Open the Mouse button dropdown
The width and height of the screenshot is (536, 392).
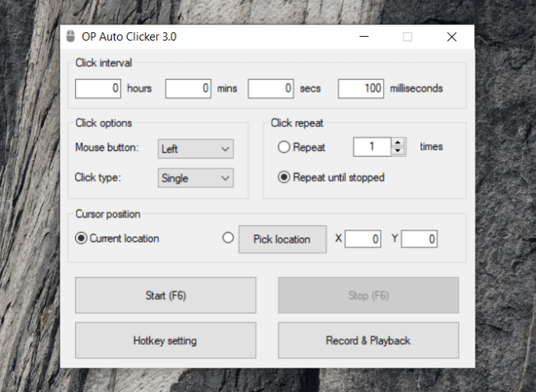195,149
